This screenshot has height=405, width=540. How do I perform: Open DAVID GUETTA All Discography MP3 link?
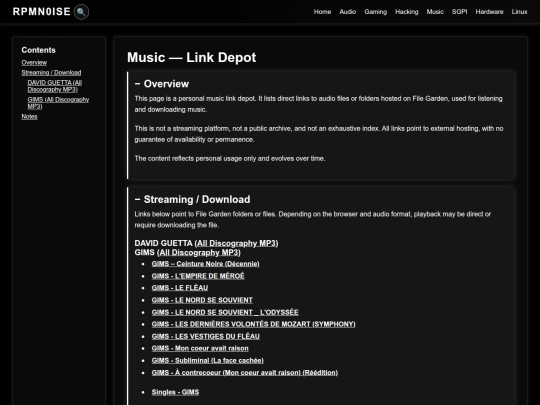pyautogui.click(x=236, y=243)
